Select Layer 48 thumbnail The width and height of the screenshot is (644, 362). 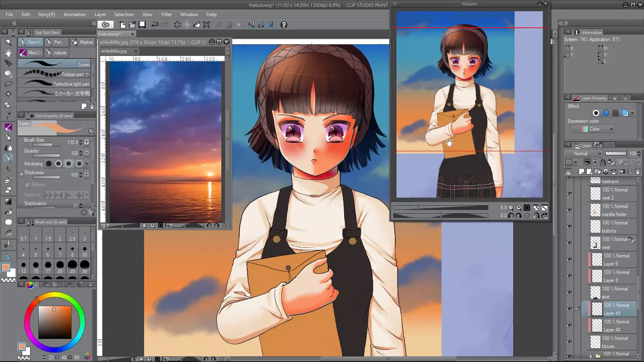click(x=596, y=325)
